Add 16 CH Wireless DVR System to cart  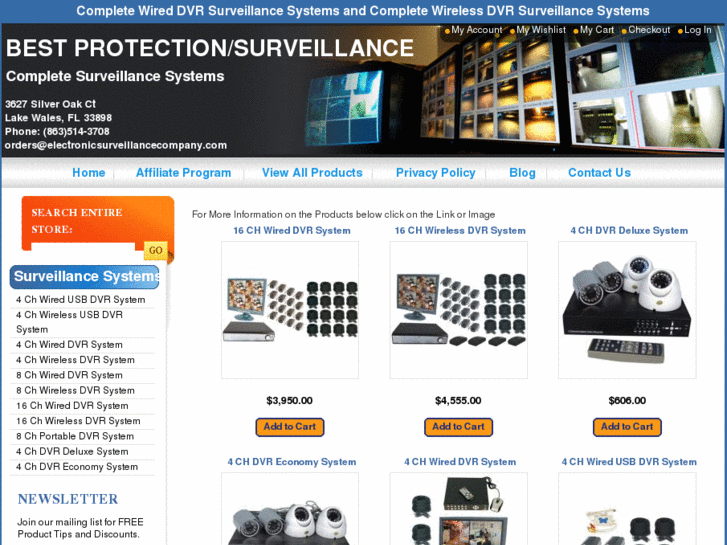pyautogui.click(x=459, y=427)
